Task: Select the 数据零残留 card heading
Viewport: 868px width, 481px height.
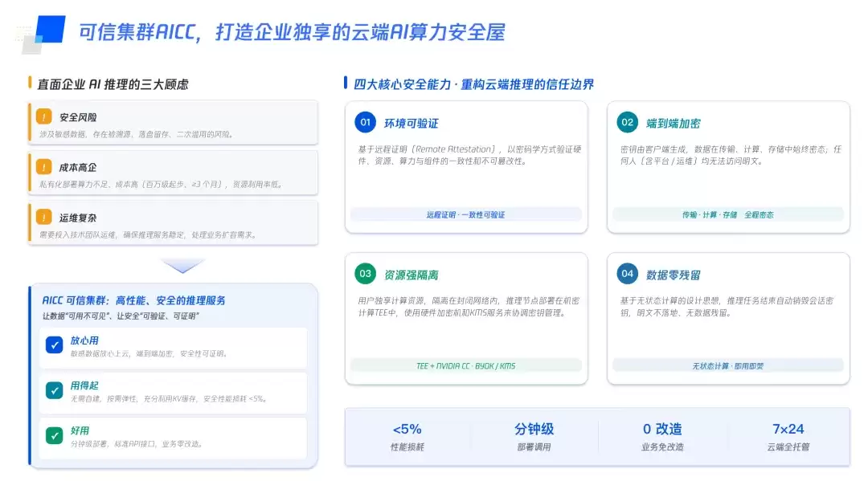Action: [674, 275]
